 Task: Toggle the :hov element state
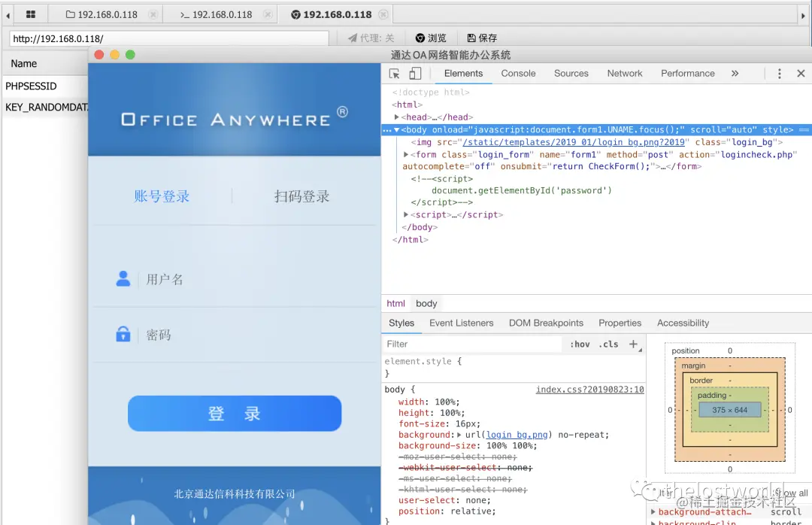pyautogui.click(x=580, y=344)
